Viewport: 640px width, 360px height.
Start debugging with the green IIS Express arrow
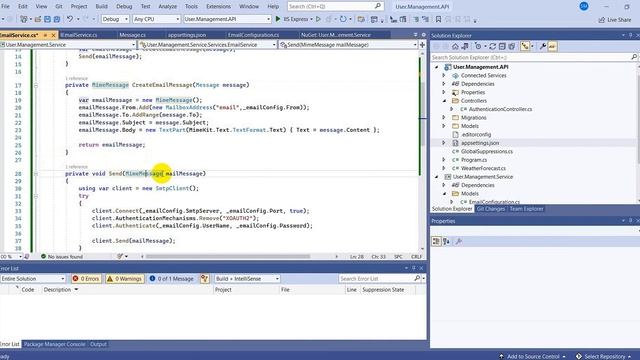(278, 19)
